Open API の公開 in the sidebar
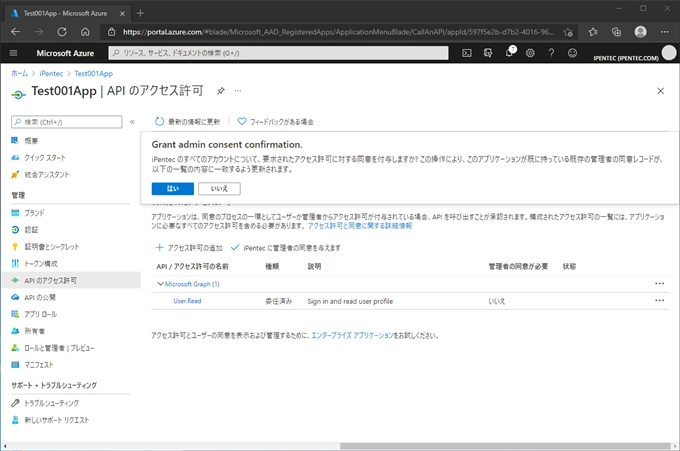This screenshot has width=680, height=451. (40, 297)
